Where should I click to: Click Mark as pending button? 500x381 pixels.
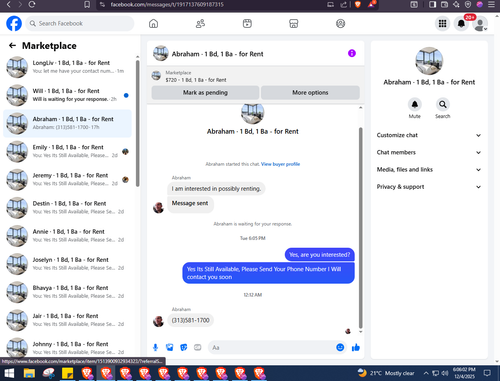pos(205,93)
